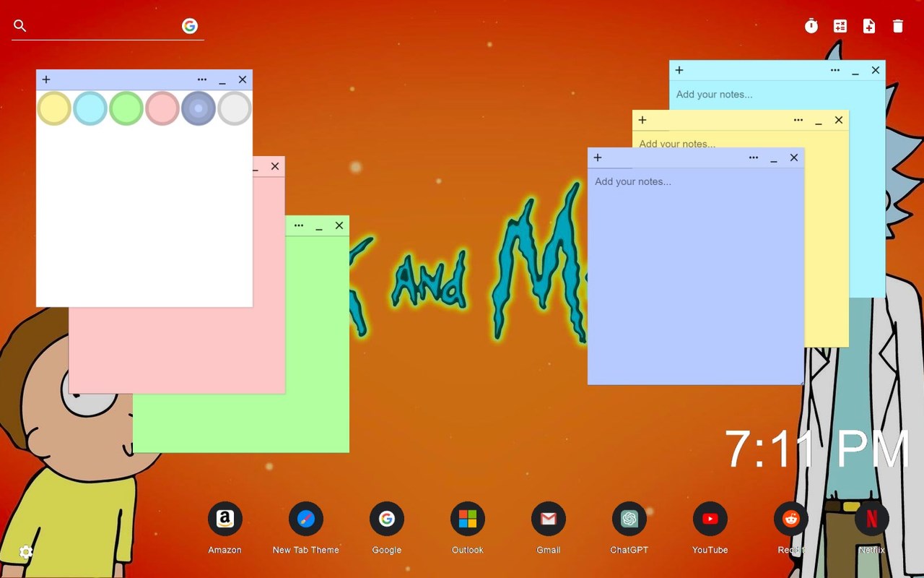Open the Outlook shortcut

(x=468, y=519)
